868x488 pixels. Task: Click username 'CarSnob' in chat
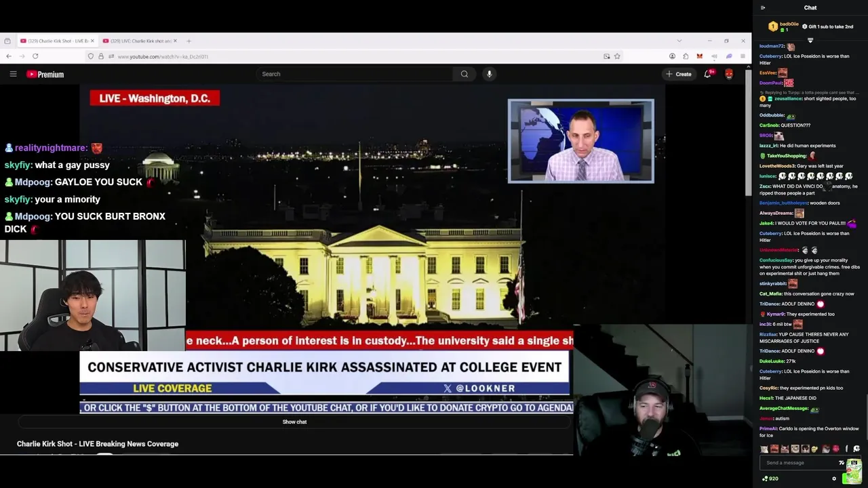[x=769, y=125]
